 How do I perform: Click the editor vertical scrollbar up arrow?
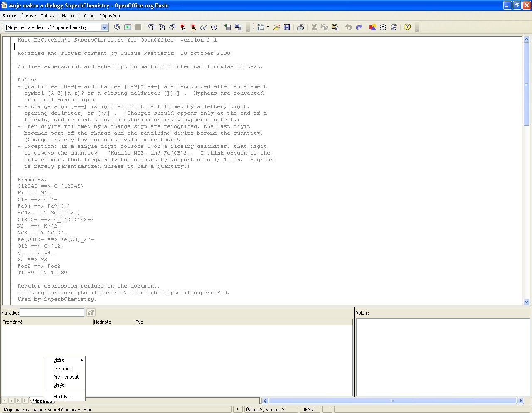pyautogui.click(x=526, y=39)
